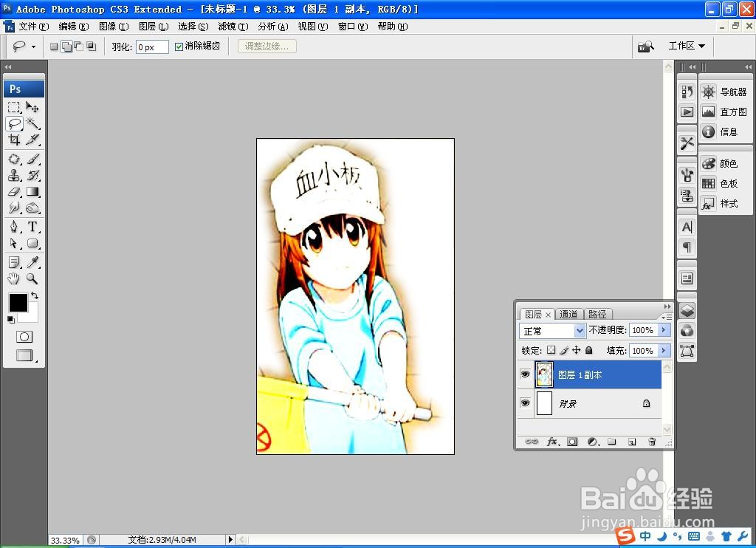Open the 图像 menu
The width and height of the screenshot is (756, 548).
click(x=114, y=27)
